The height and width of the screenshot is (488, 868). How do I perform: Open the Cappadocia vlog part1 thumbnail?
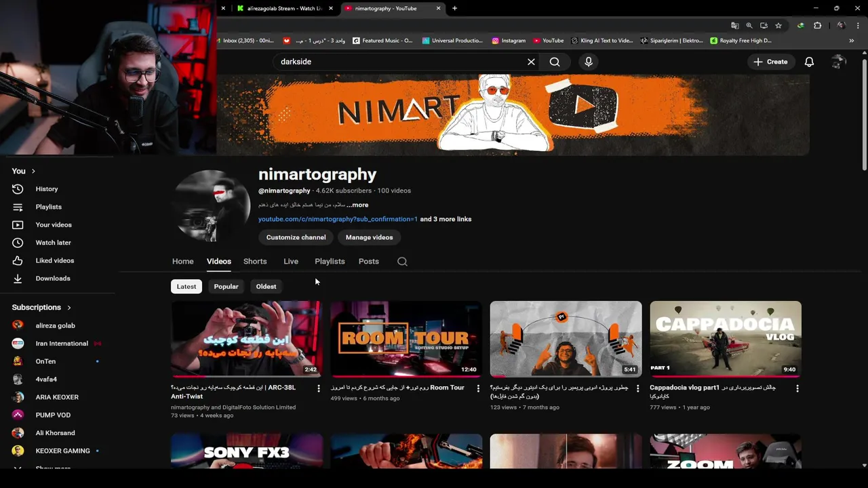tap(726, 339)
